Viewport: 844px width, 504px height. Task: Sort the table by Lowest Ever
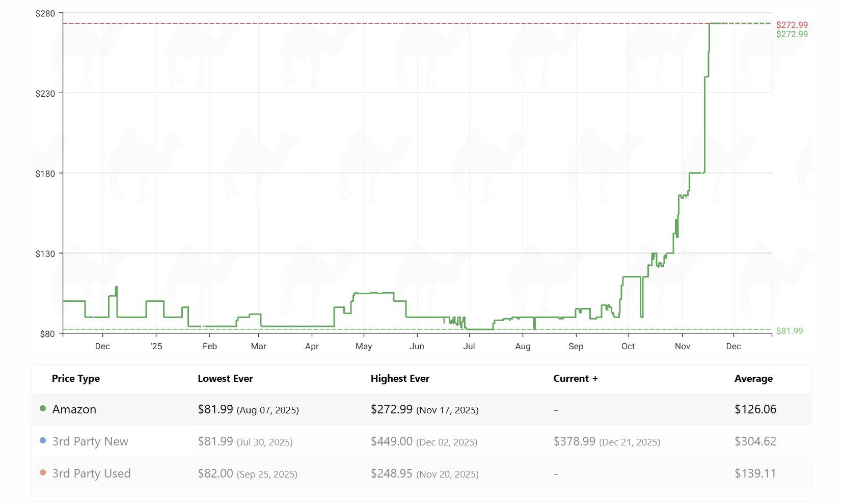pyautogui.click(x=226, y=378)
